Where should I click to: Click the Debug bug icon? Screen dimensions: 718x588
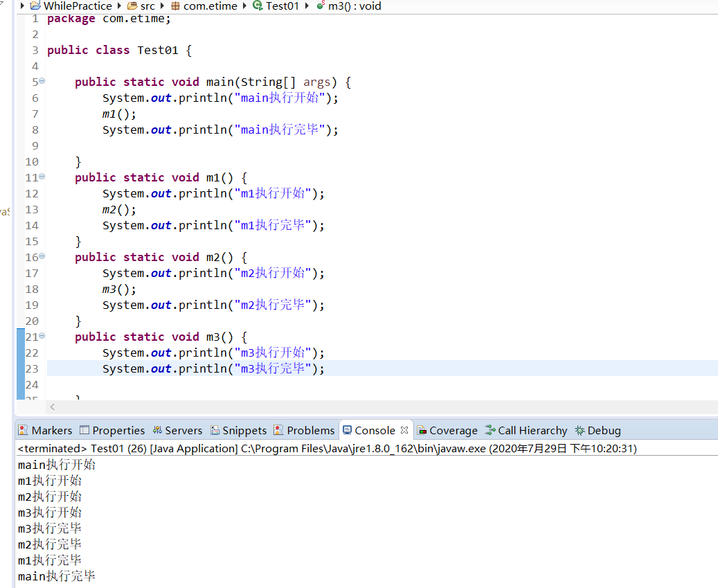[x=580, y=431]
